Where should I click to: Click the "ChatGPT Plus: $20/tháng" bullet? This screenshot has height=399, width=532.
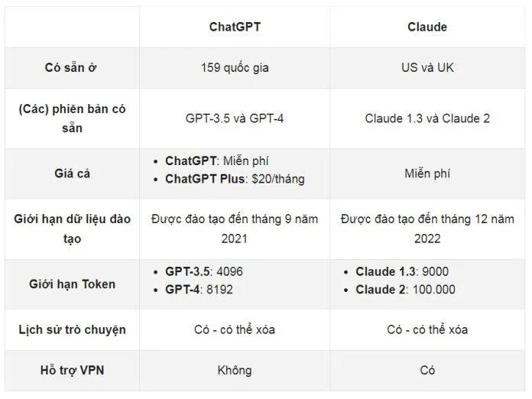pos(234,179)
